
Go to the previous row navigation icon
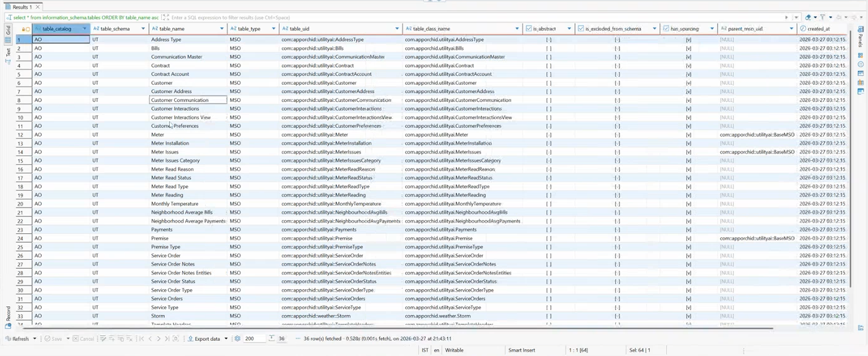click(x=150, y=338)
